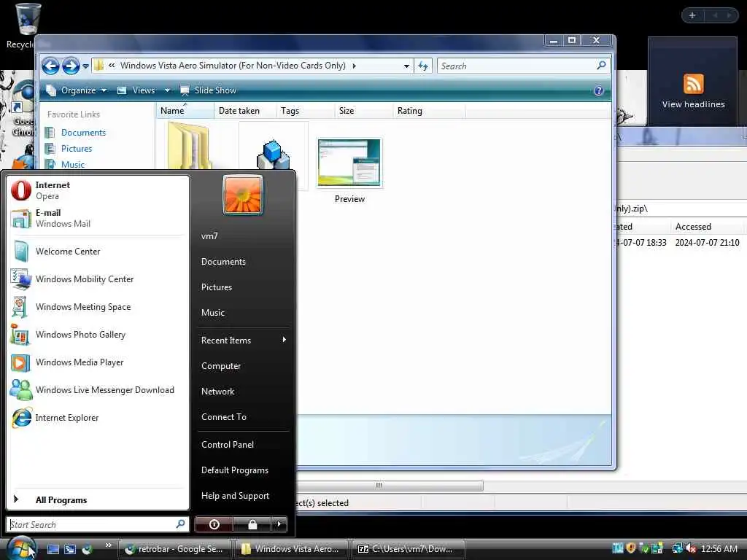
Task: Click the sidebar add gadget plus button
Action: (692, 15)
